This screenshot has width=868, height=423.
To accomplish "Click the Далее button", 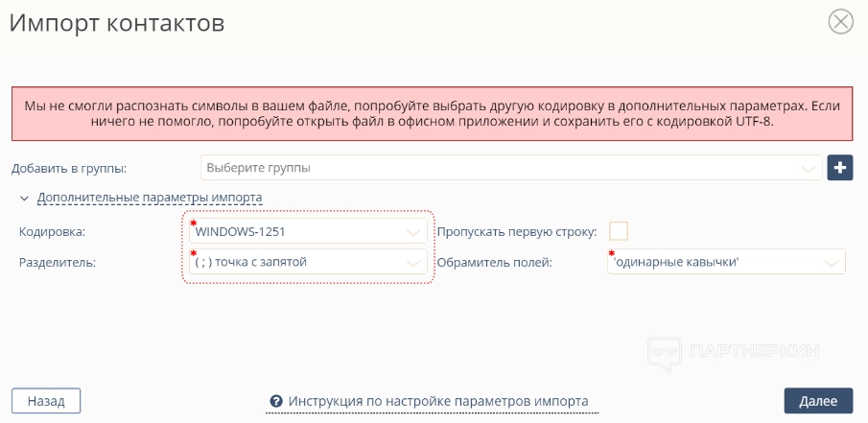I will [x=818, y=401].
